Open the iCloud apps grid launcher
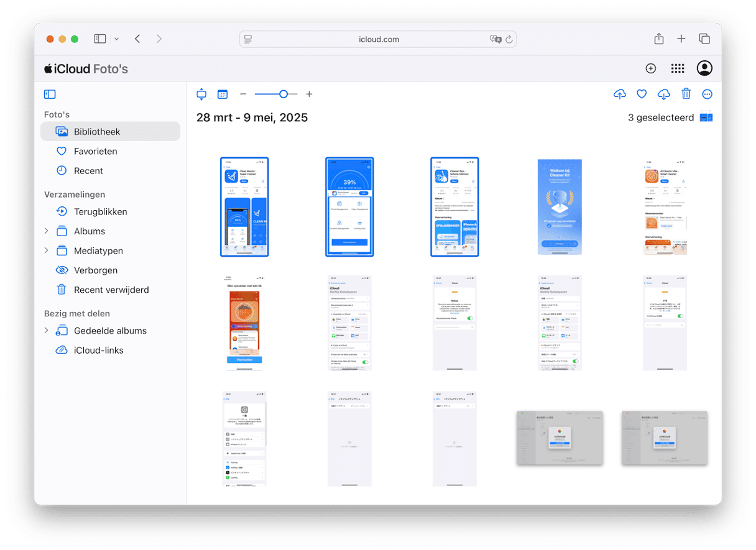The height and width of the screenshot is (550, 756). [677, 69]
